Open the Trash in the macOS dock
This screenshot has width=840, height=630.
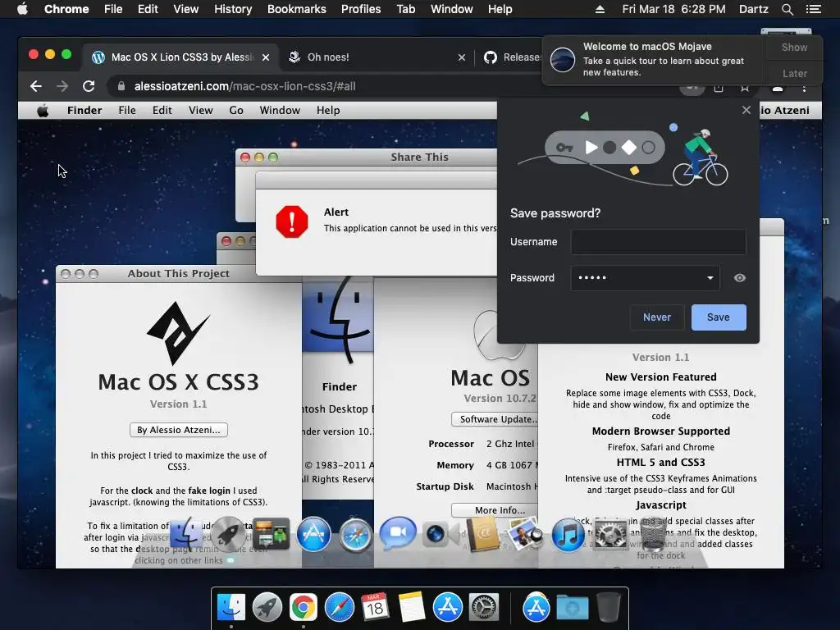[x=608, y=608]
